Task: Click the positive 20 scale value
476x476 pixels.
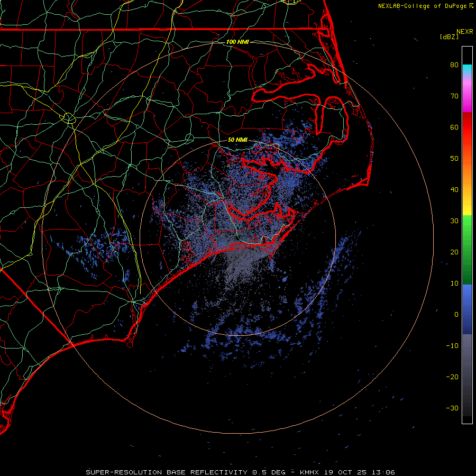Action: click(x=454, y=252)
